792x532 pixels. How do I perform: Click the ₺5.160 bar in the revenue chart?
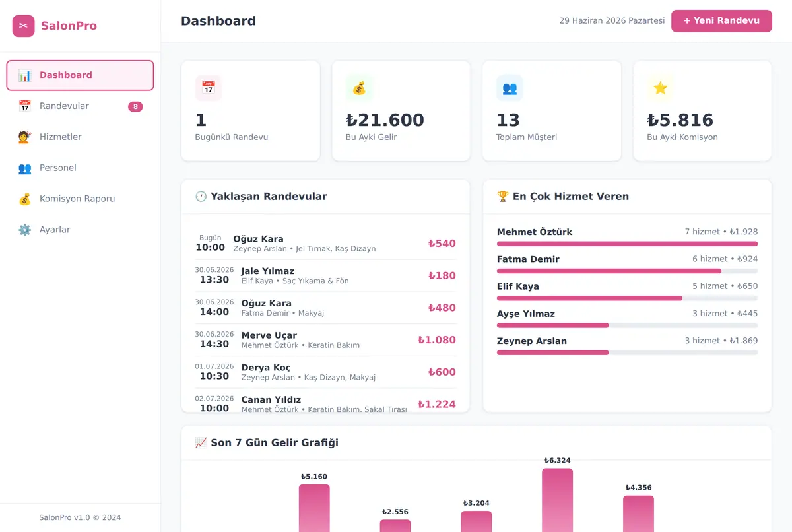314,508
